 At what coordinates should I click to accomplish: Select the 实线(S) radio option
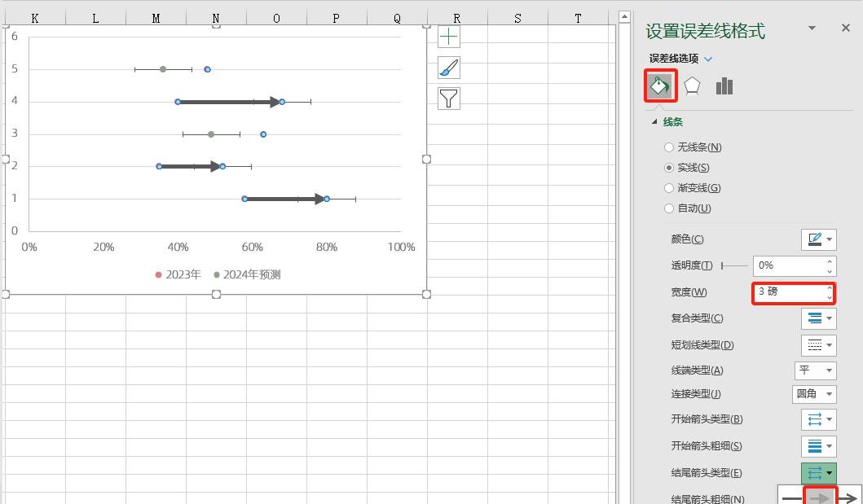(669, 168)
